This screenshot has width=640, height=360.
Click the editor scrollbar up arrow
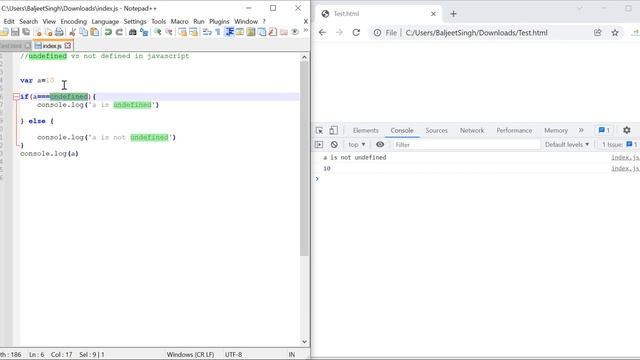(x=304, y=58)
